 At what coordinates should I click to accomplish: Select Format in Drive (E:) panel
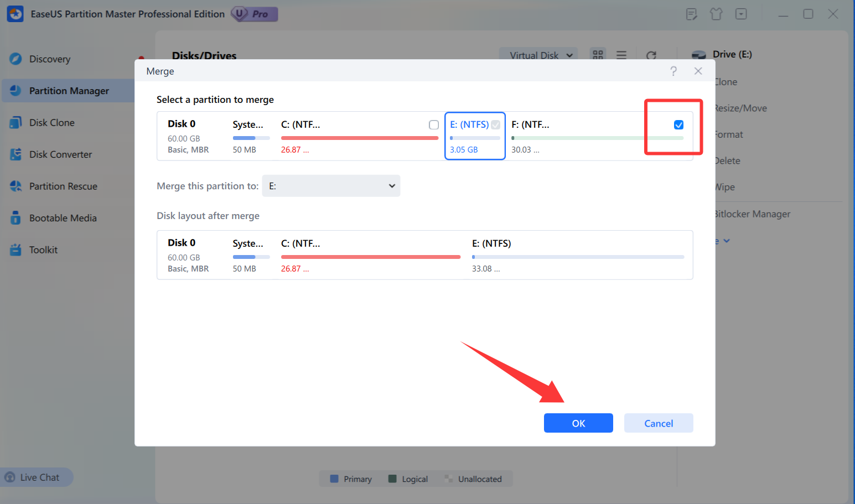click(x=728, y=134)
